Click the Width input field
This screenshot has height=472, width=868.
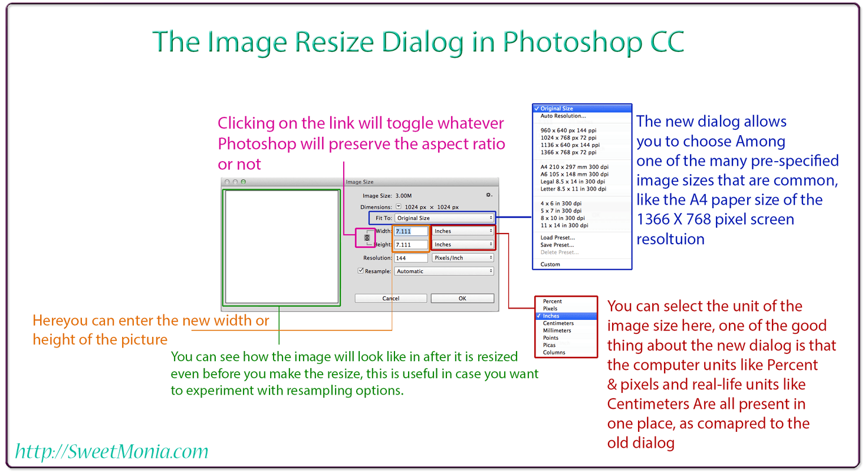(411, 231)
